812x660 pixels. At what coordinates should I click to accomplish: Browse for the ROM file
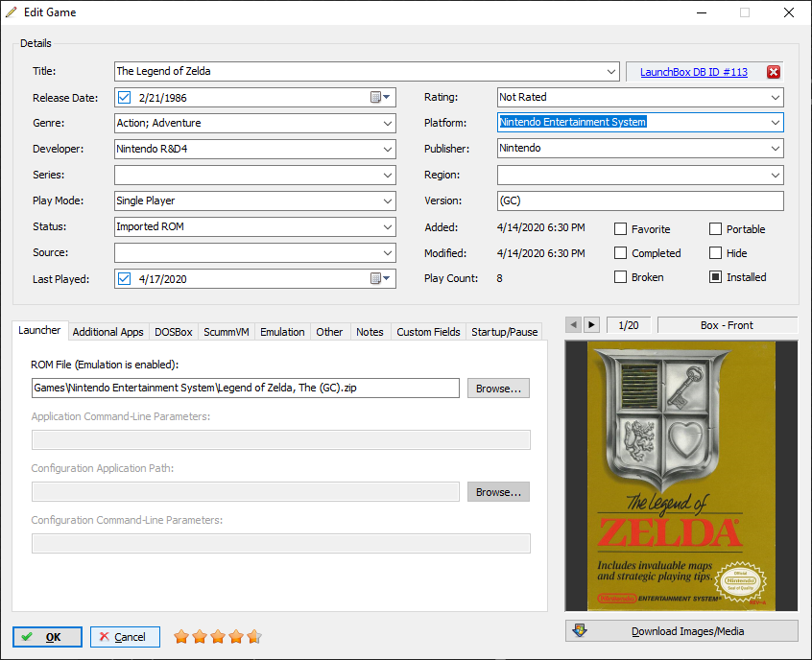(498, 389)
